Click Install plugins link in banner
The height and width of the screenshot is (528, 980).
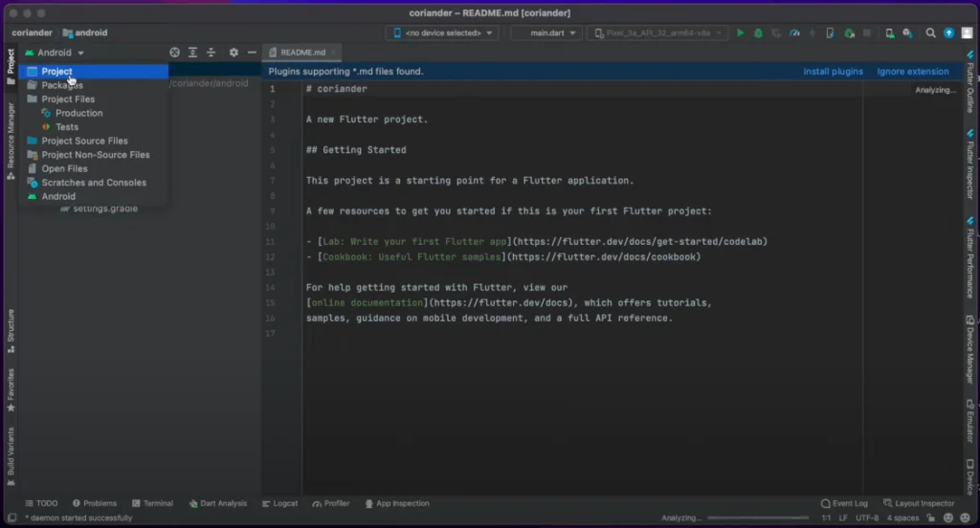[x=833, y=71]
